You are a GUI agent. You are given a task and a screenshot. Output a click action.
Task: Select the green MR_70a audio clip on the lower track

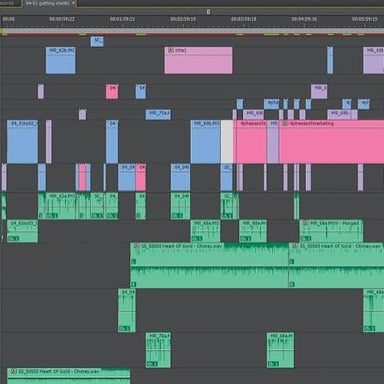(x=158, y=350)
